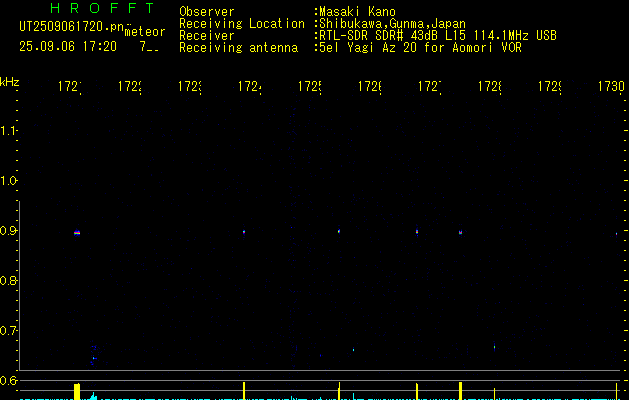
Task: Click the faint 0.9 kHz echo at 1730
Action: (x=617, y=234)
